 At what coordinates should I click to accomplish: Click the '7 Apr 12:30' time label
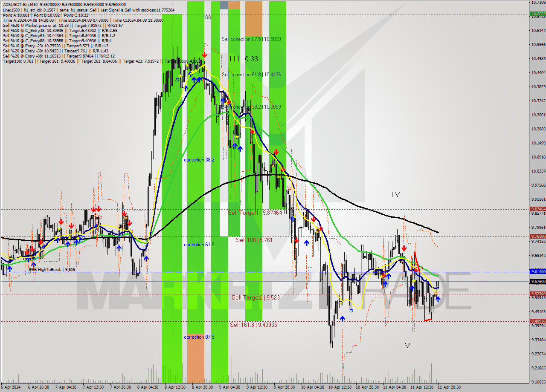pyautogui.click(x=93, y=387)
